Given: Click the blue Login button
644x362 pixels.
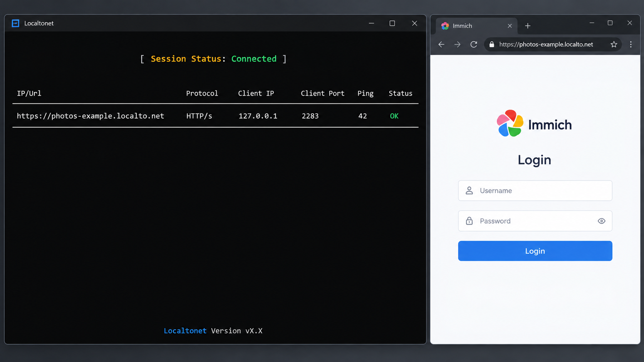Looking at the screenshot, I should click(x=535, y=251).
